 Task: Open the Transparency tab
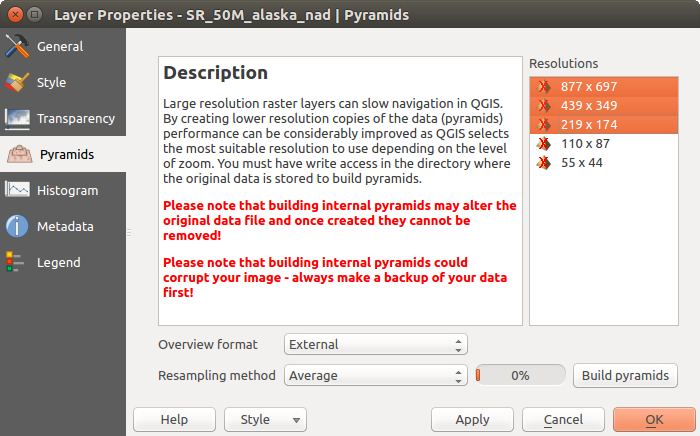click(x=75, y=119)
